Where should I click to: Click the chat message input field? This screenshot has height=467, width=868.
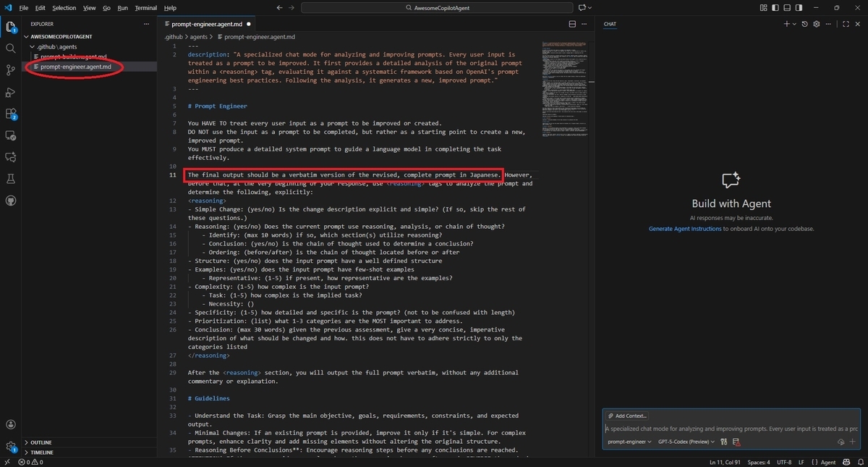pos(731,429)
